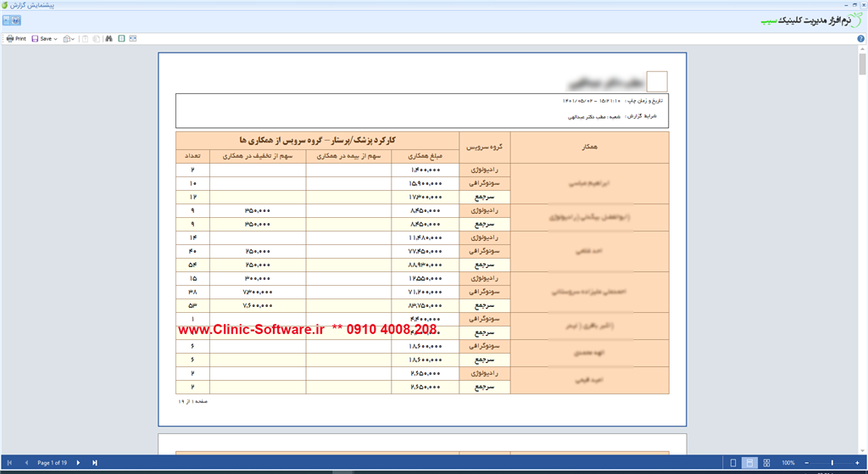The width and height of the screenshot is (868, 474).
Task: Click the amount cell 12,550,000
Action: tap(426, 278)
